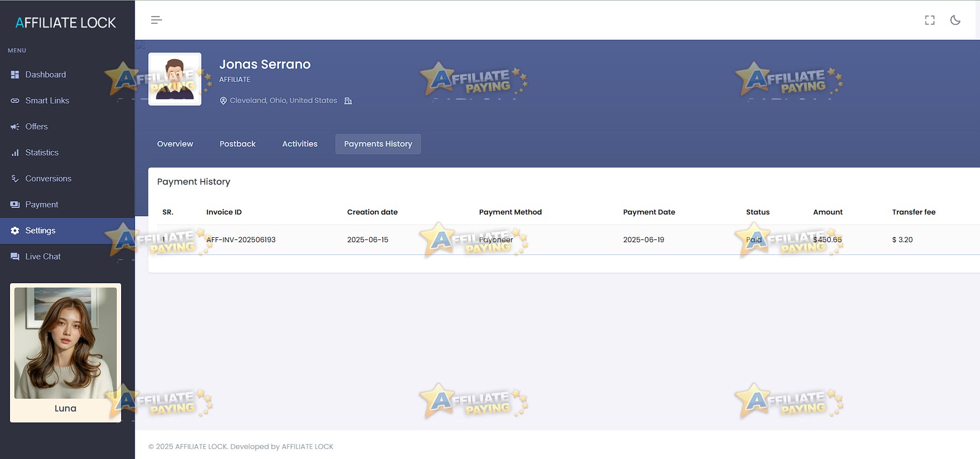Click the Conversions icon

(15, 179)
